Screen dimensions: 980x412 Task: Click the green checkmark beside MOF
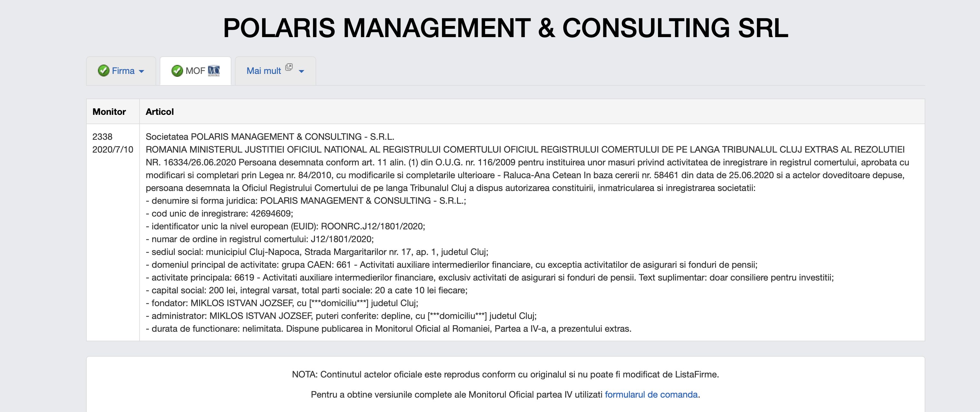point(177,71)
